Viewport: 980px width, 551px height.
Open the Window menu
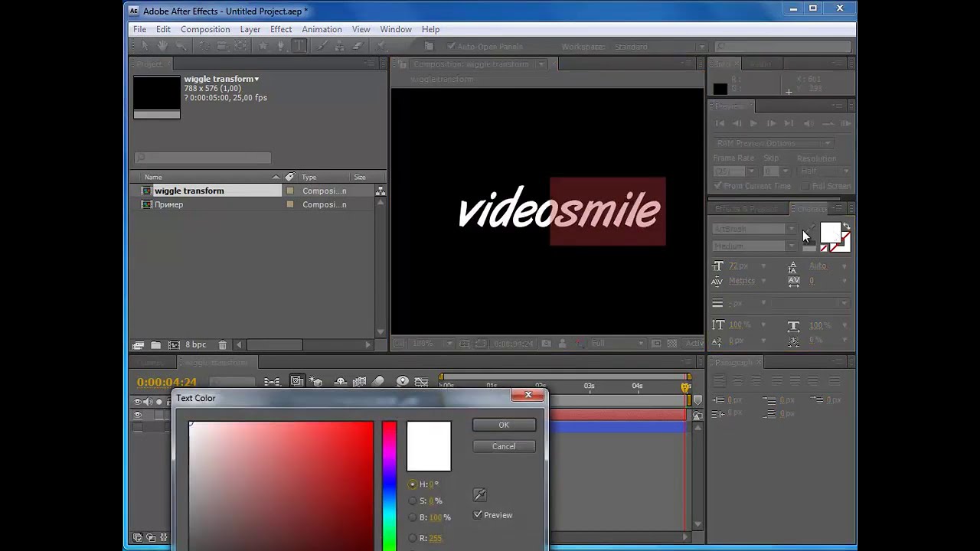tap(396, 29)
